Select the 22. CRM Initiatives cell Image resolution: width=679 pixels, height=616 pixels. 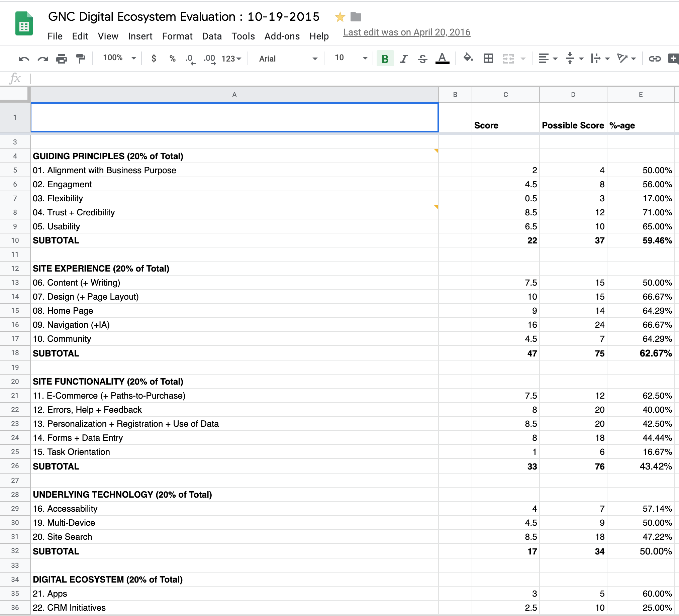pos(234,608)
